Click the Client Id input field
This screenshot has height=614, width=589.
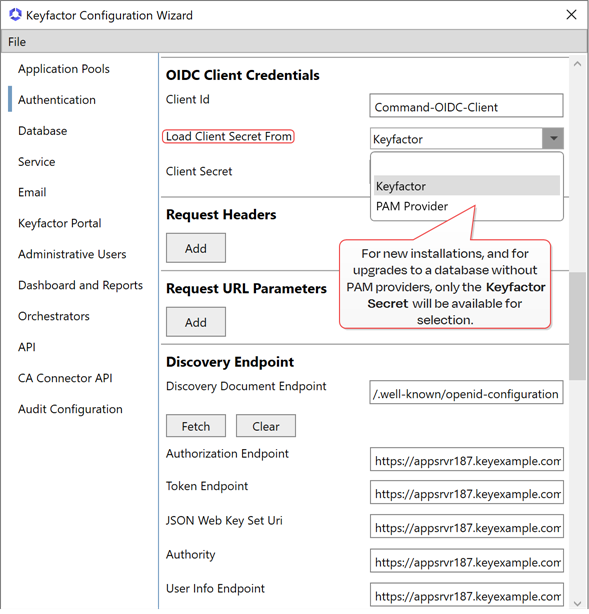click(466, 105)
